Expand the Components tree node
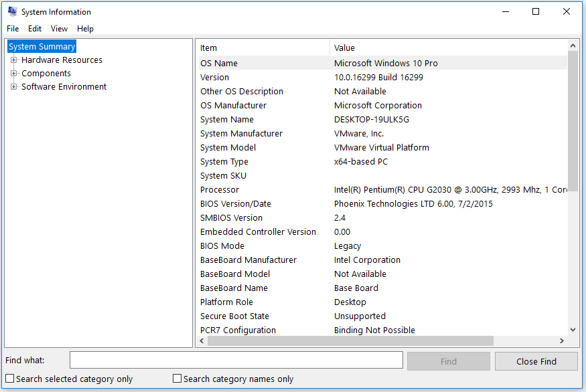Viewport: 586px width, 392px height. tap(14, 73)
